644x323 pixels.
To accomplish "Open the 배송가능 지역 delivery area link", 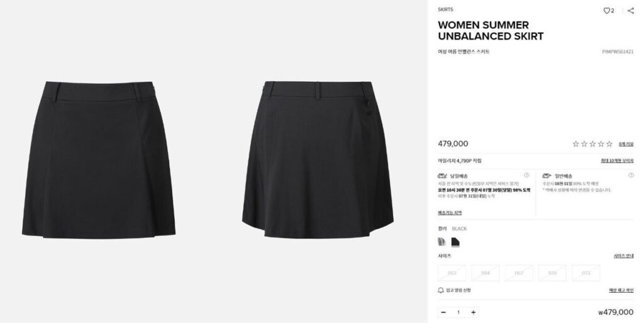I will [x=450, y=212].
